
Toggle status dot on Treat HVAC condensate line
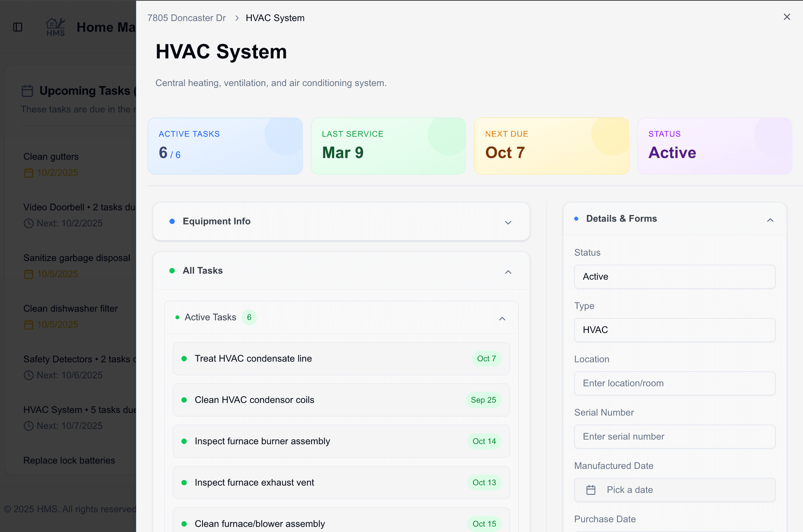(184, 359)
